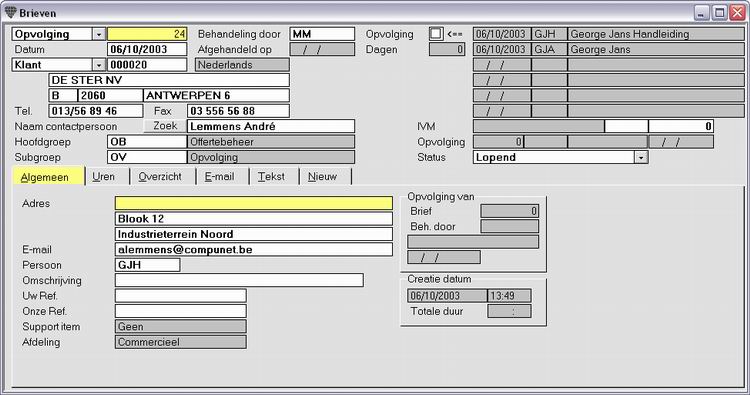Viewport: 750px width, 395px height.
Task: Close the Brieven window
Action: (x=737, y=13)
